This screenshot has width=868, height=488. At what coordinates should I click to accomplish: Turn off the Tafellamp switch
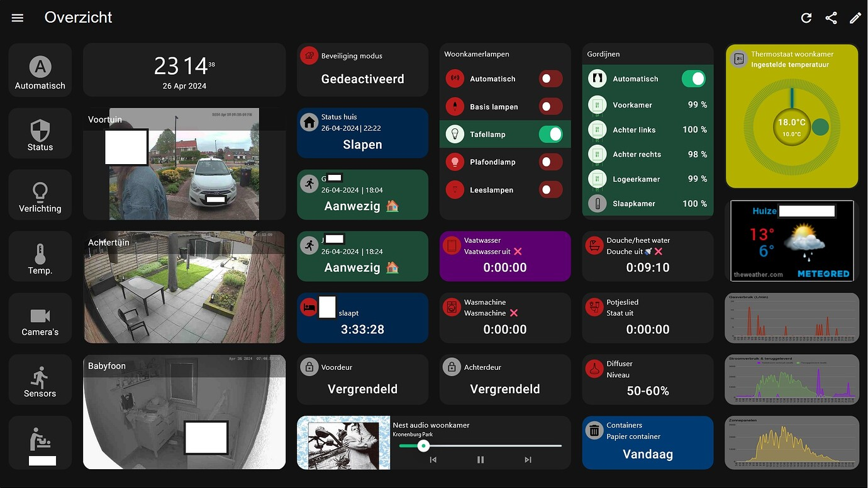coord(550,134)
